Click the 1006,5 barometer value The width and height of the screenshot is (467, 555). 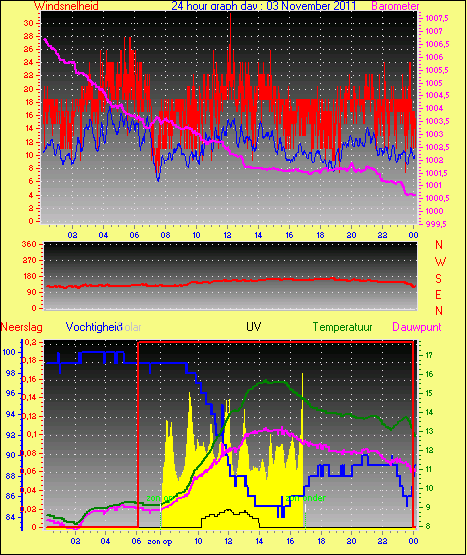click(x=437, y=44)
